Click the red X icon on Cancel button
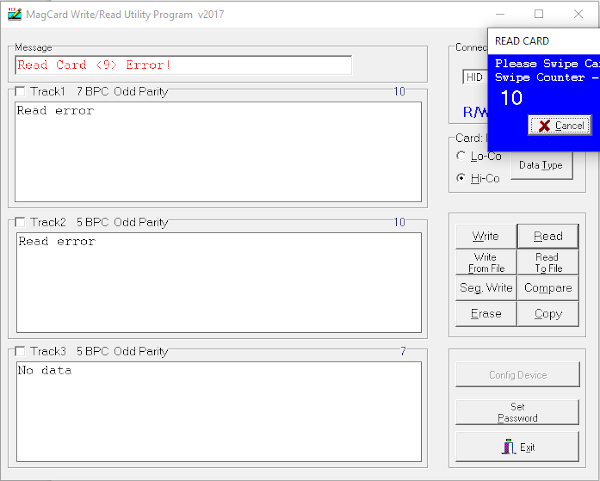The width and height of the screenshot is (600, 481). pyautogui.click(x=544, y=126)
